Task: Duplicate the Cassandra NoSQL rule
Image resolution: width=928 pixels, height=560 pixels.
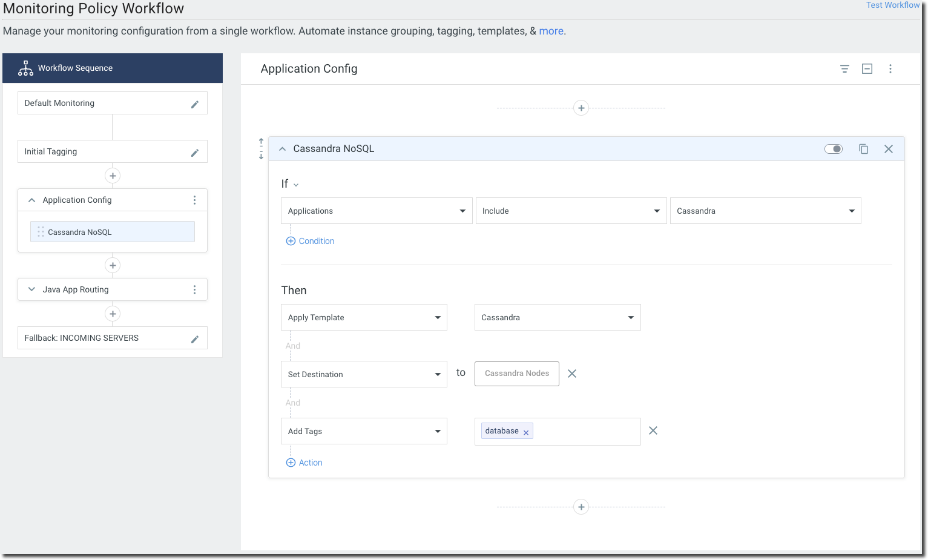Action: tap(863, 149)
